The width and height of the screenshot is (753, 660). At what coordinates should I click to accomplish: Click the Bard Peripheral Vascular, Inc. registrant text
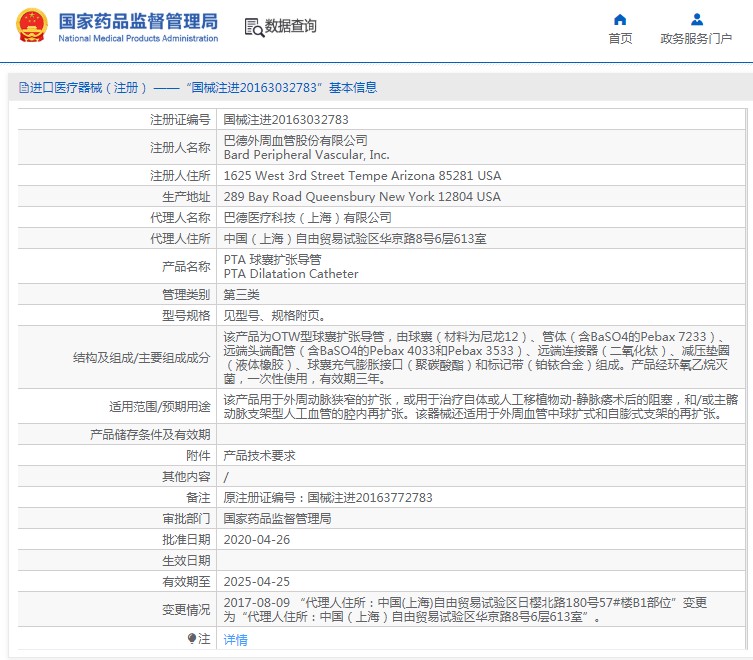click(x=306, y=155)
